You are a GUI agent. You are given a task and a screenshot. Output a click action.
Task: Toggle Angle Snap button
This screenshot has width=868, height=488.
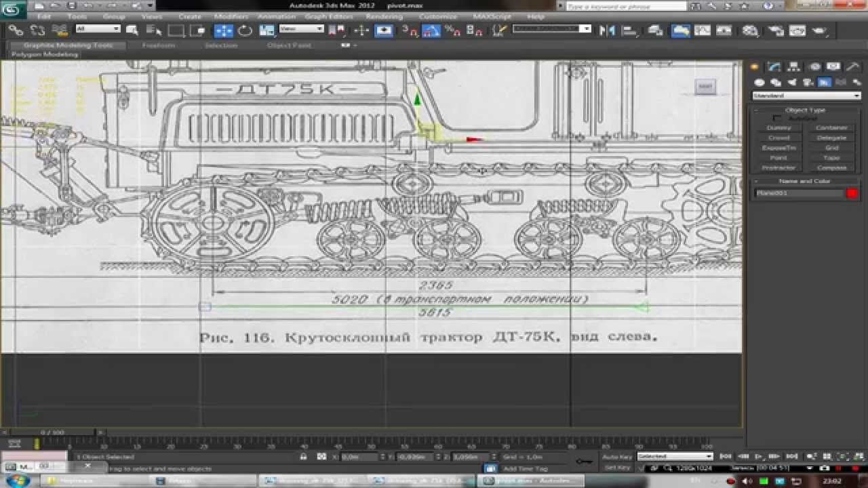point(431,30)
